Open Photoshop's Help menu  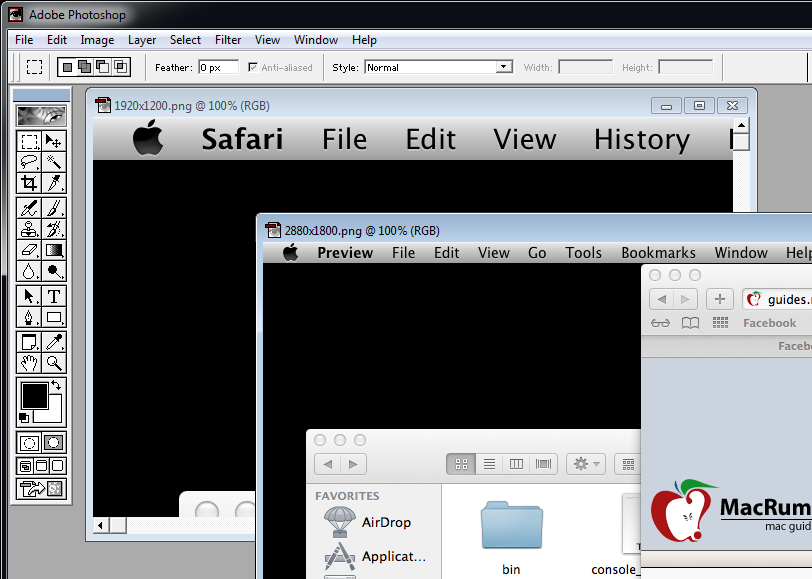364,40
